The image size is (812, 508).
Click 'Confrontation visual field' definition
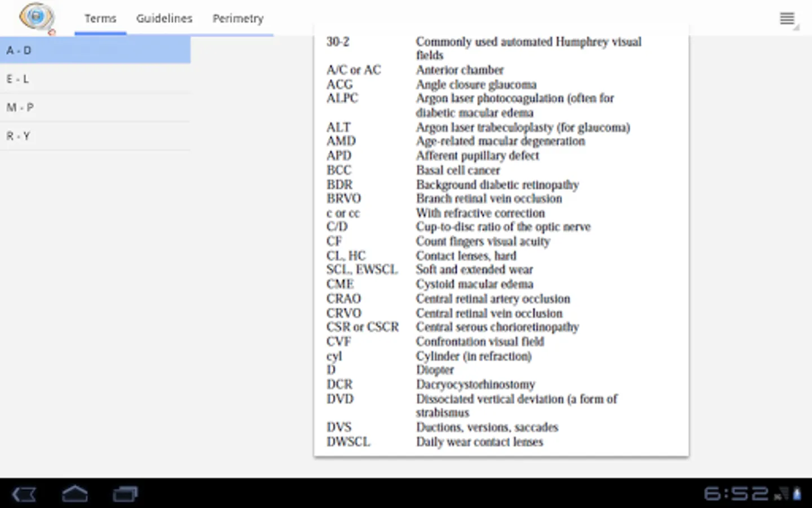480,342
